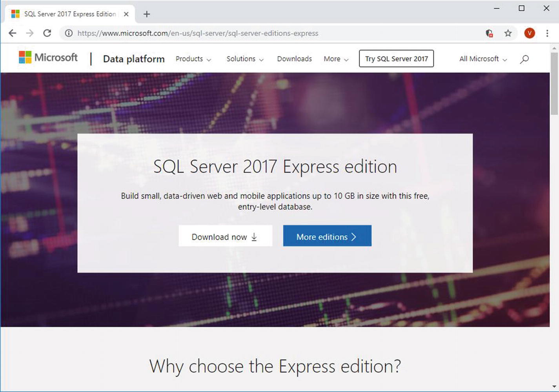Screen dimensions: 559x392
Task: Click the scrollbar down arrow
Action: click(x=554, y=387)
